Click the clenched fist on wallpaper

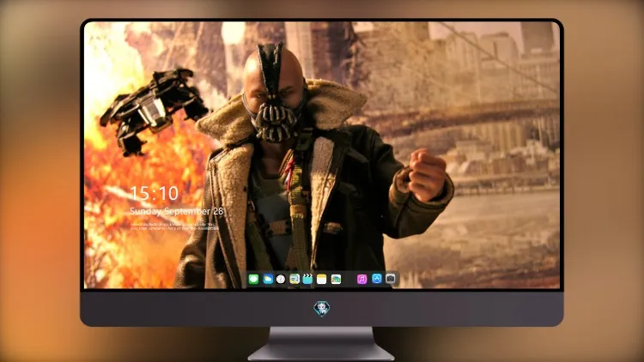click(x=427, y=174)
